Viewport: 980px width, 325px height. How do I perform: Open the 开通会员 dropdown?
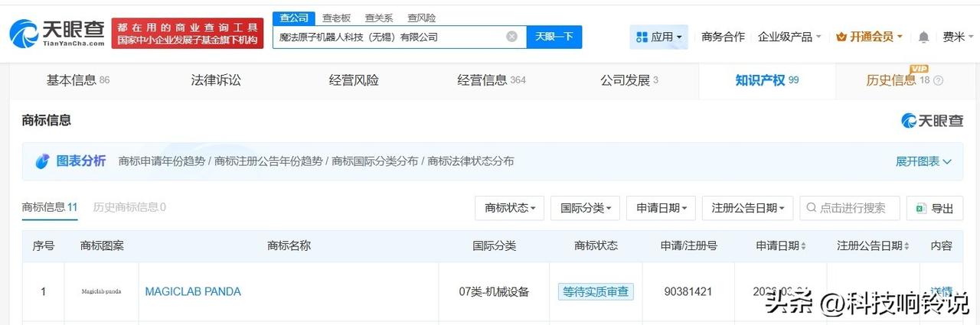coord(870,37)
